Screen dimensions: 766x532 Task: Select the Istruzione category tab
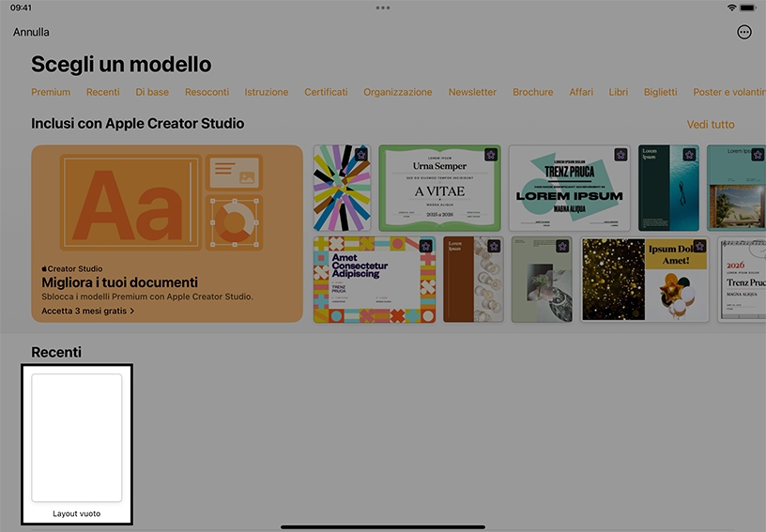click(267, 92)
